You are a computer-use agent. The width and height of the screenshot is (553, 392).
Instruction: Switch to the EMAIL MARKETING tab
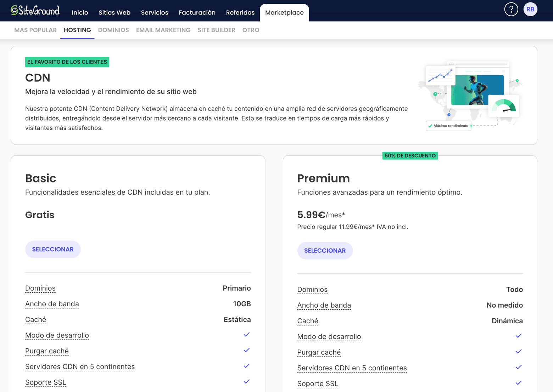tap(163, 30)
